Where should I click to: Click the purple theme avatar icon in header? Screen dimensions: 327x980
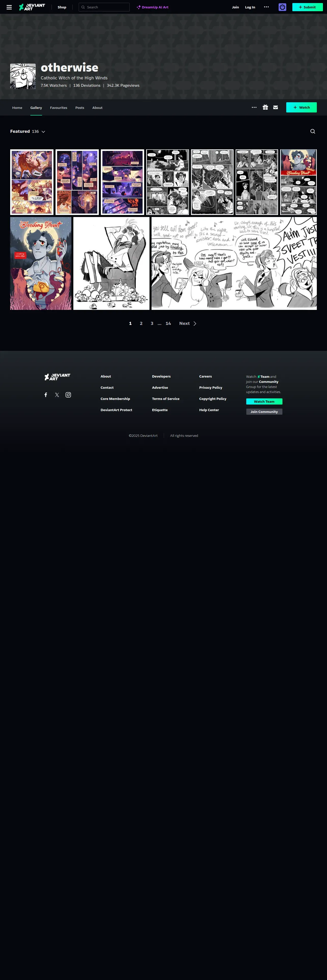tap(282, 7)
